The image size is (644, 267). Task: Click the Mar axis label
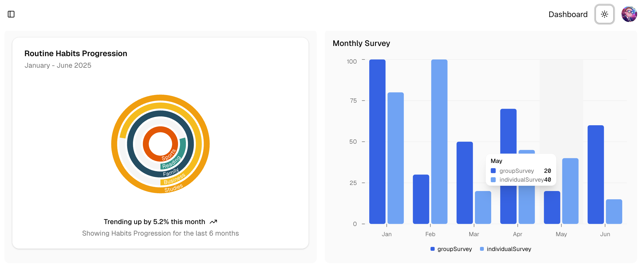pos(474,234)
